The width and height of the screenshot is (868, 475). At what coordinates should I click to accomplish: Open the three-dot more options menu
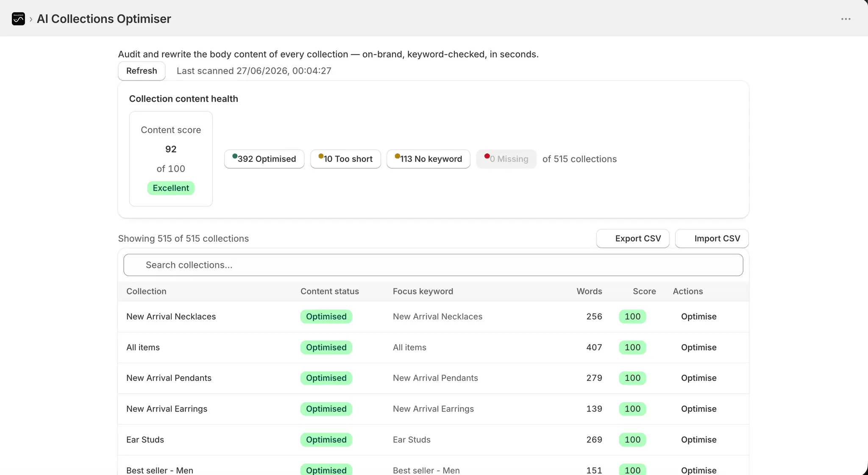coord(846,19)
